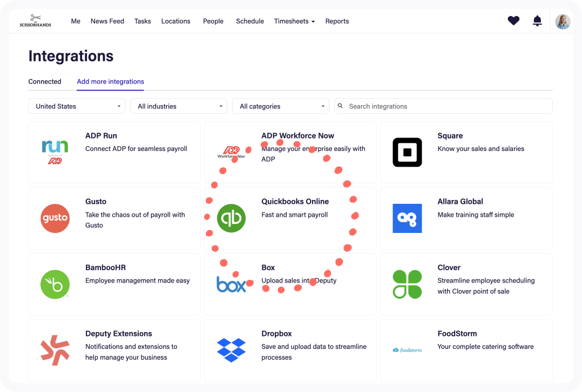Screen dimensions: 582x392
Task: Click the Search integrations field
Action: coord(443,106)
